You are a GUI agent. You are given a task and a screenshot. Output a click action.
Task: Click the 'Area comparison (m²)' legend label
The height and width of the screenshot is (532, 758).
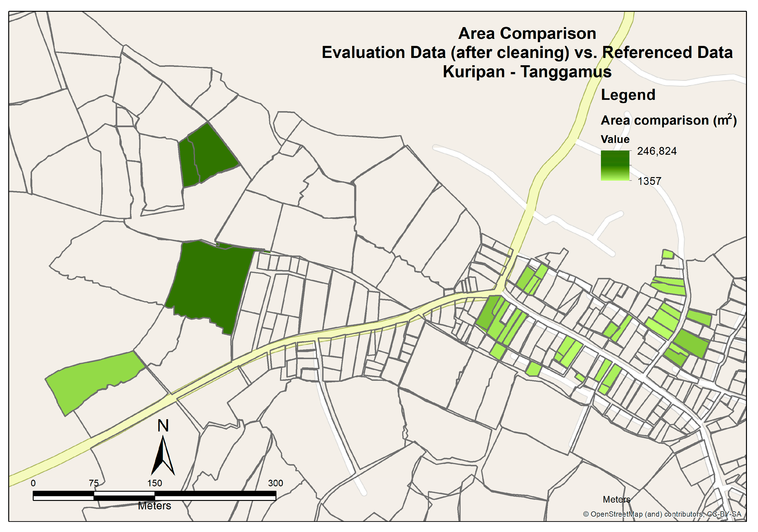tap(668, 121)
